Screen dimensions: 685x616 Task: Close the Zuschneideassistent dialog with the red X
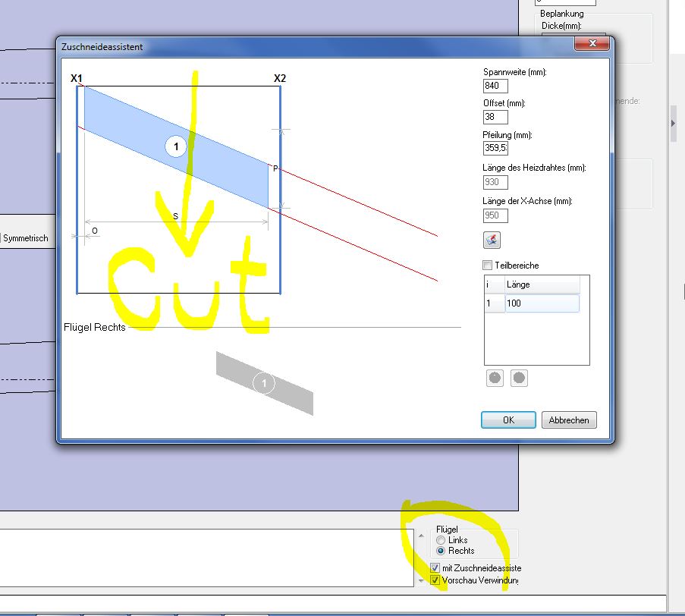pos(589,45)
